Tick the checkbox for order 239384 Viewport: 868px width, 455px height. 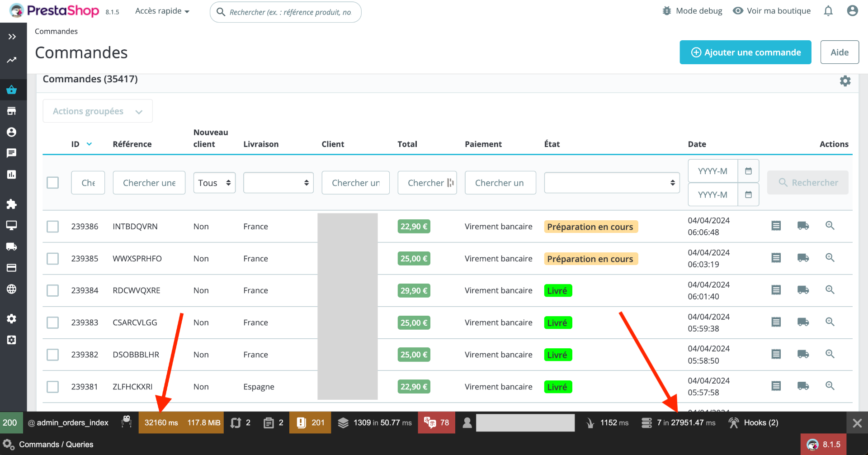click(x=53, y=290)
